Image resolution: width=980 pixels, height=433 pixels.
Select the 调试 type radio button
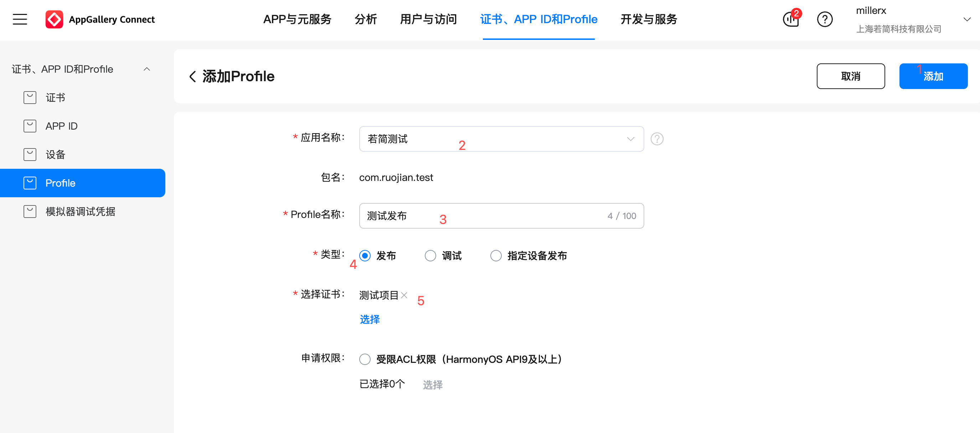(430, 256)
